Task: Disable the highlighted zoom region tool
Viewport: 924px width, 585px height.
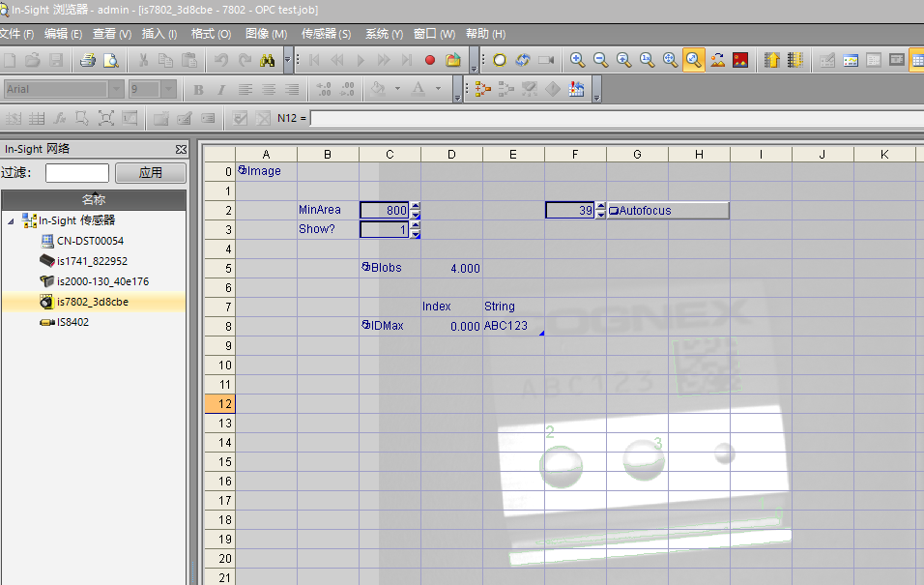Action: click(x=692, y=60)
